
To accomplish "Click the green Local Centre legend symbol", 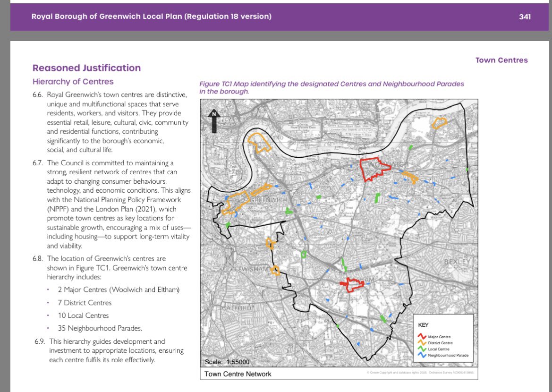I will tap(422, 349).
